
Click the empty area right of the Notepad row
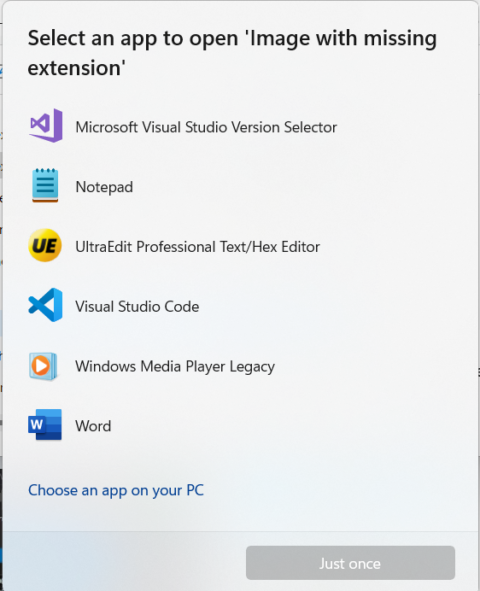click(x=301, y=187)
